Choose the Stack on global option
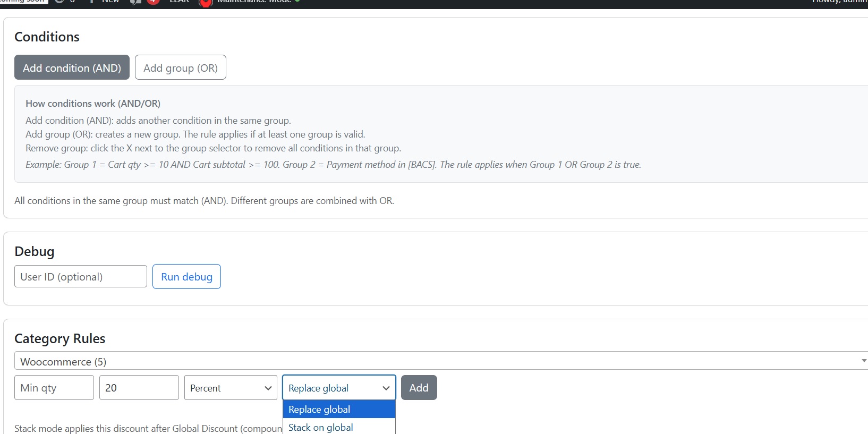The image size is (868, 434). (x=339, y=427)
